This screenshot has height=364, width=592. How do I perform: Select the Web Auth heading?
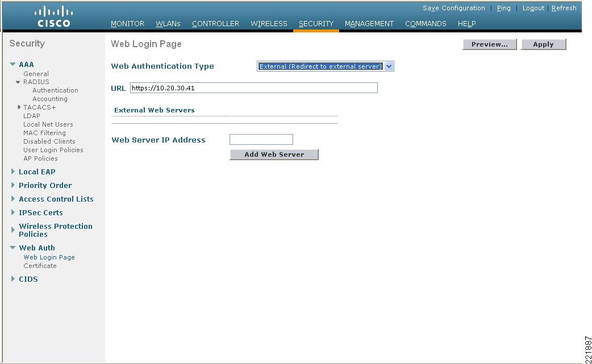pos(37,248)
